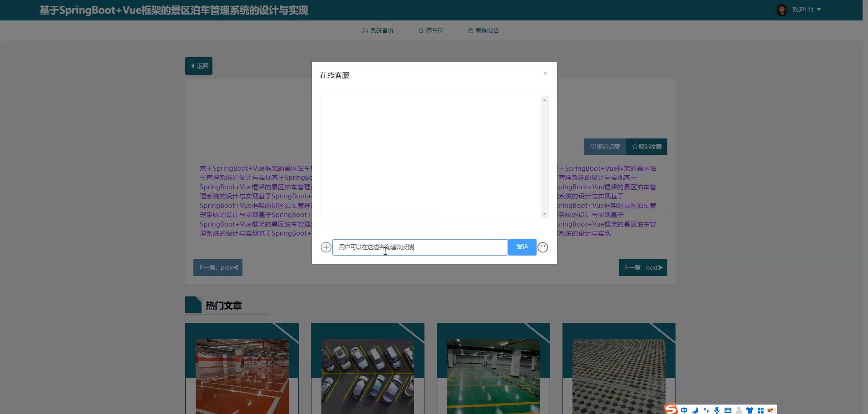Image resolution: width=868 pixels, height=414 pixels.
Task: Toggle Sogou punctuation mode icon
Action: click(706, 410)
